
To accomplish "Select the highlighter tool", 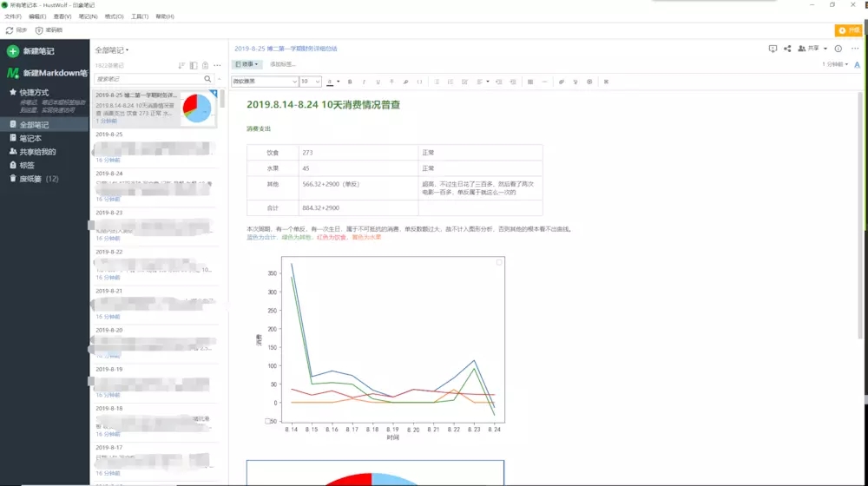I will pos(405,82).
